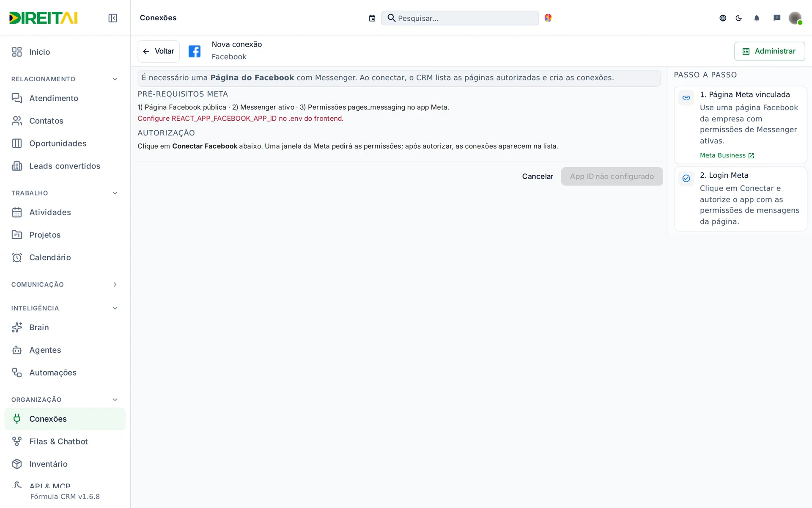This screenshot has width=812, height=508.
Task: Open Atendimento in sidebar
Action: coord(65,98)
